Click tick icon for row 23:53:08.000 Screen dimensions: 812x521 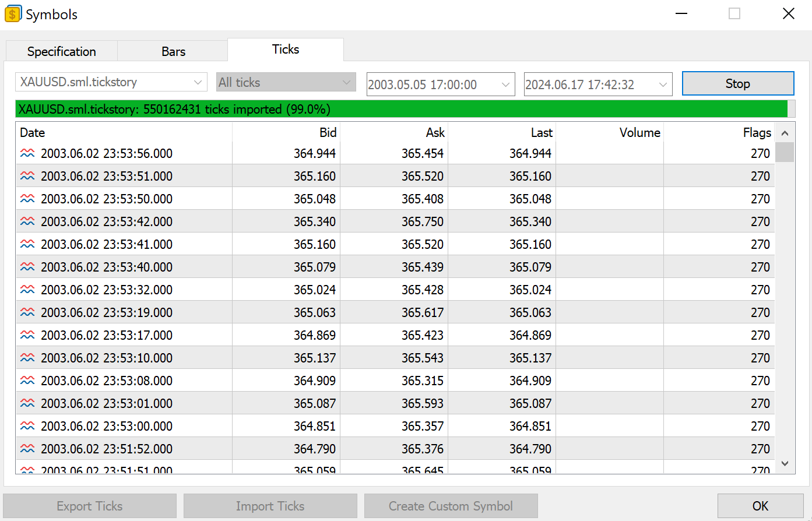[27, 381]
